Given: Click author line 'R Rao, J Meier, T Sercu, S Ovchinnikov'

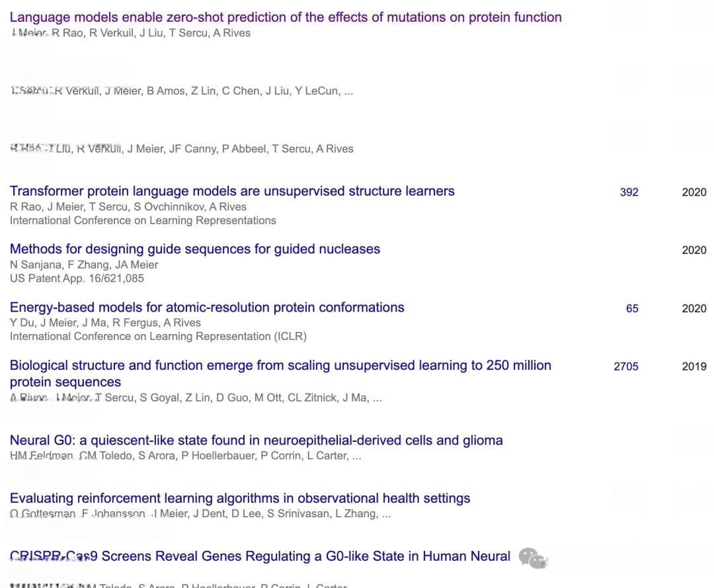Looking at the screenshot, I should 128,207.
